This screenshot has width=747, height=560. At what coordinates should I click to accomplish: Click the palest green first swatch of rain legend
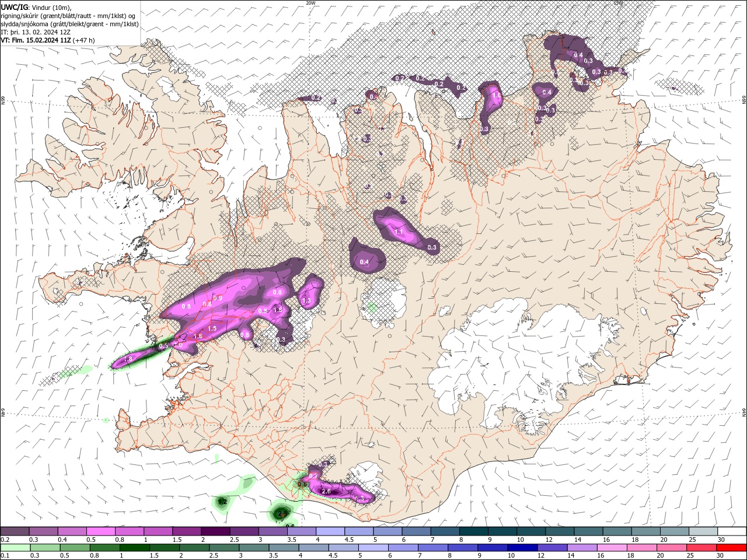tap(15, 548)
